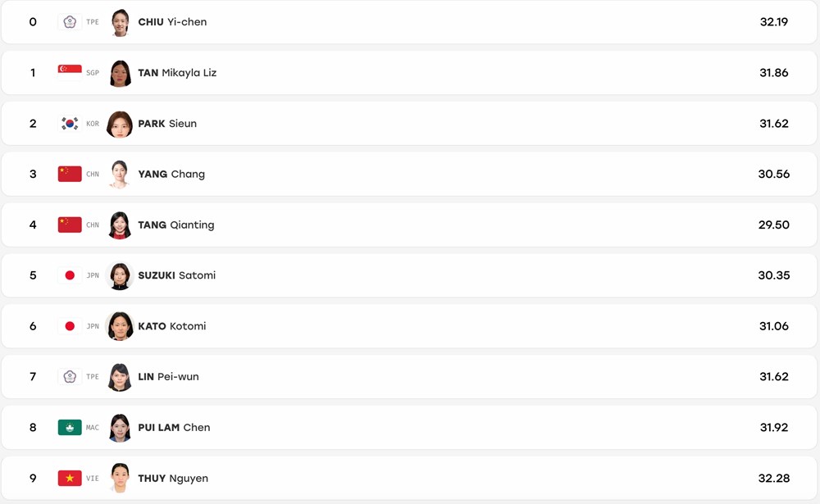Open the LIN Pei-wun name link

168,376
